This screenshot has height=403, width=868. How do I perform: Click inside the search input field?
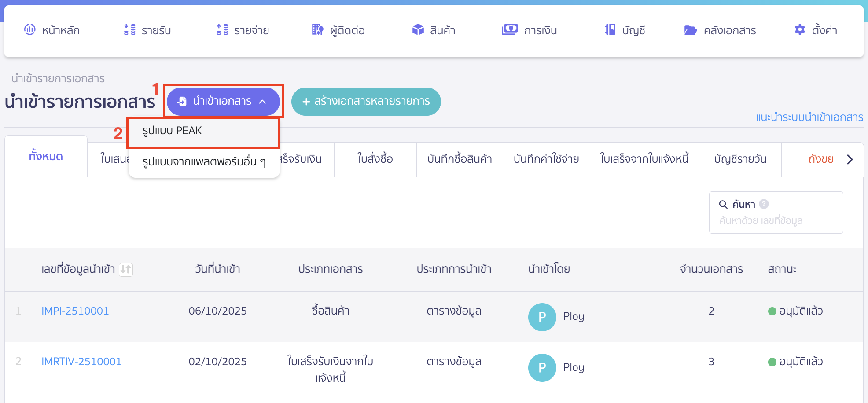pyautogui.click(x=776, y=220)
